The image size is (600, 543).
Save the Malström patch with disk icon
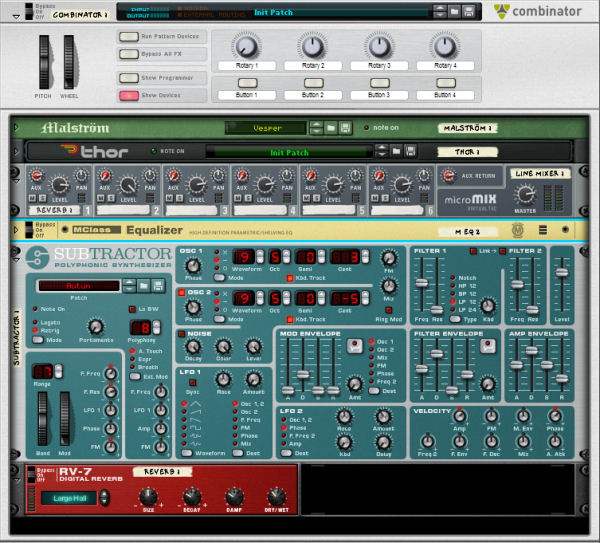346,128
